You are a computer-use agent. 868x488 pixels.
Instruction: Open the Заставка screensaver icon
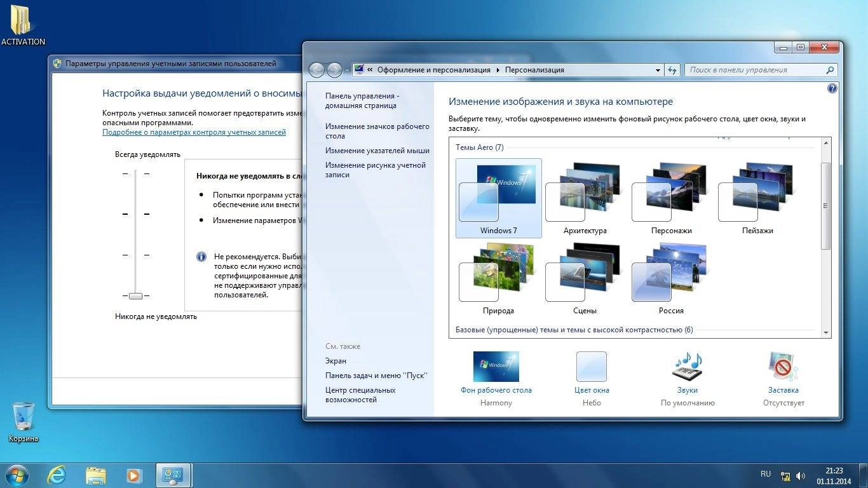[x=783, y=367]
